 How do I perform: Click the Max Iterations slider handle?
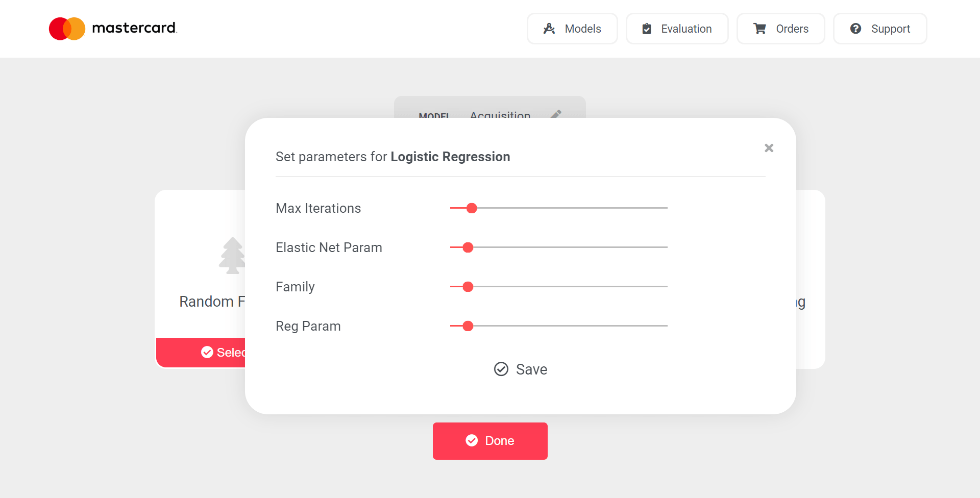472,208
